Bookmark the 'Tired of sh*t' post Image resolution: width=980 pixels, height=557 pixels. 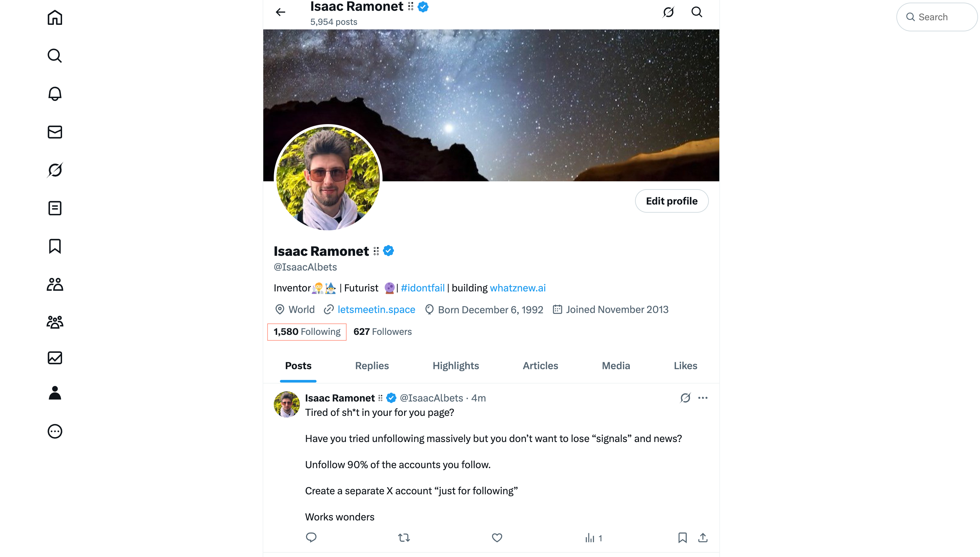point(682,537)
